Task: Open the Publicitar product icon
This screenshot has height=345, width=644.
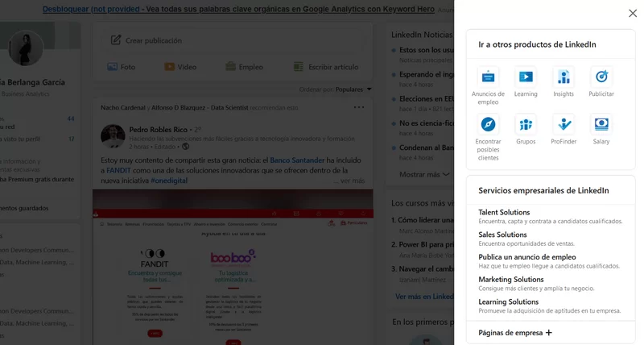Action: coord(601,77)
